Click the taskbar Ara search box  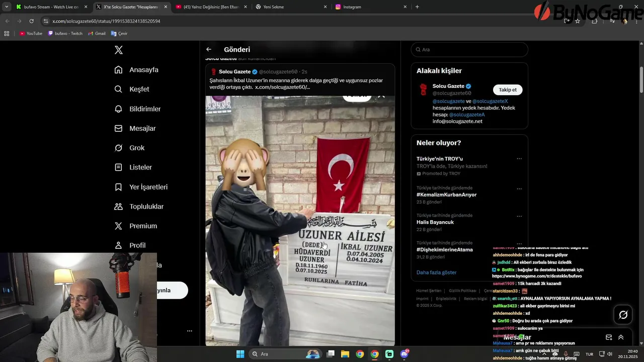pos(285,354)
